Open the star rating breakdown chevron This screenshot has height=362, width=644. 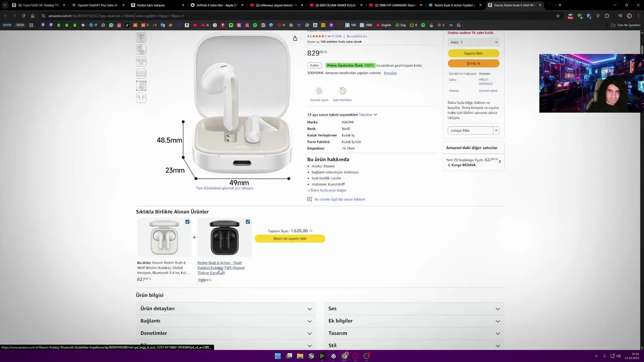pyautogui.click(x=329, y=36)
